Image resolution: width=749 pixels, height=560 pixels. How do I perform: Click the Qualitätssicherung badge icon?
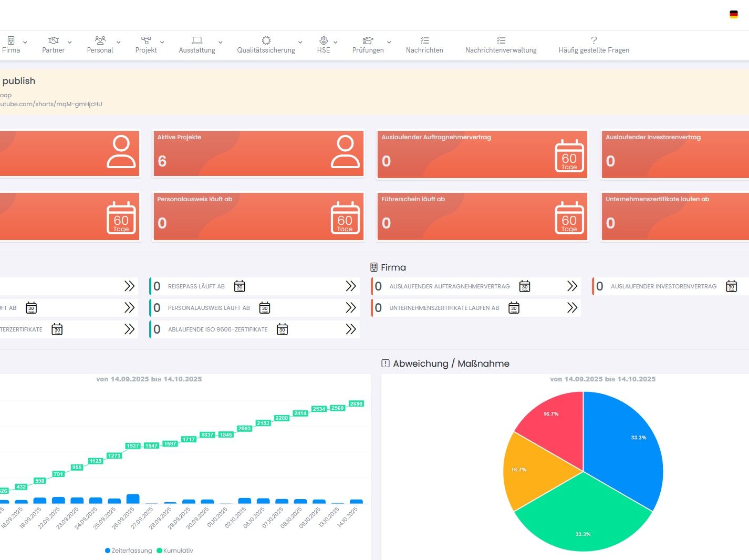point(266,40)
